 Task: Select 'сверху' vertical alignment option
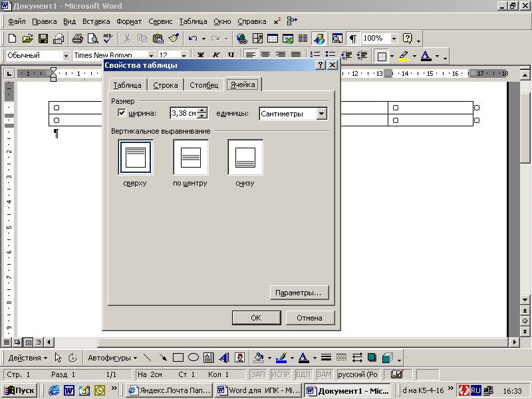point(136,158)
